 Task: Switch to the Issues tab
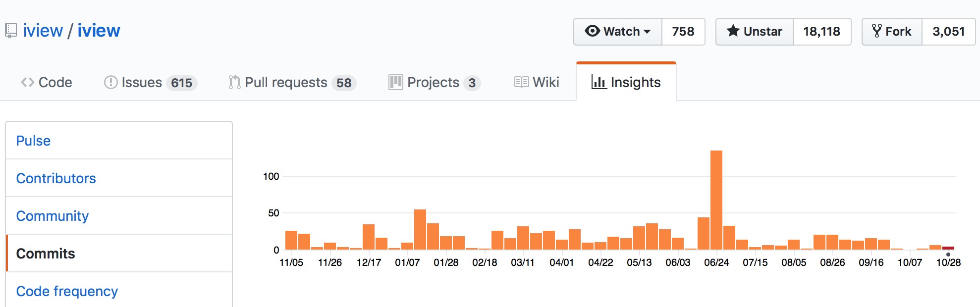(x=151, y=82)
